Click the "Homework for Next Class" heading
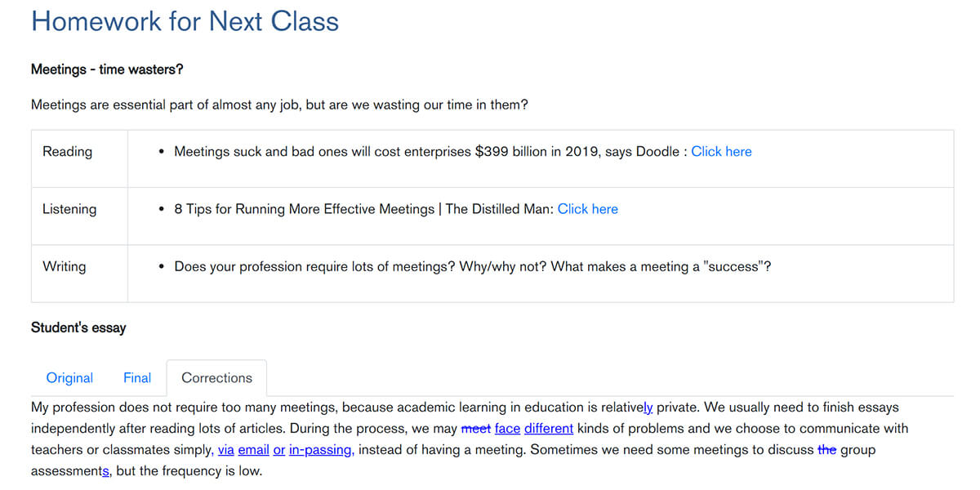This screenshot has width=980, height=490. click(185, 21)
